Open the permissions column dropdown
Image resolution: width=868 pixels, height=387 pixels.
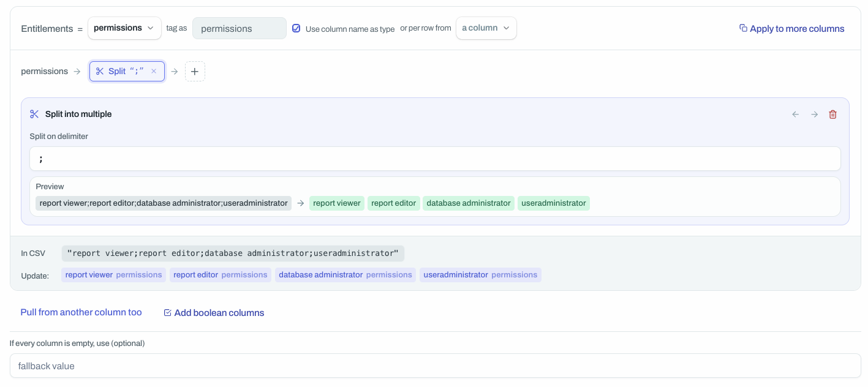coord(124,28)
